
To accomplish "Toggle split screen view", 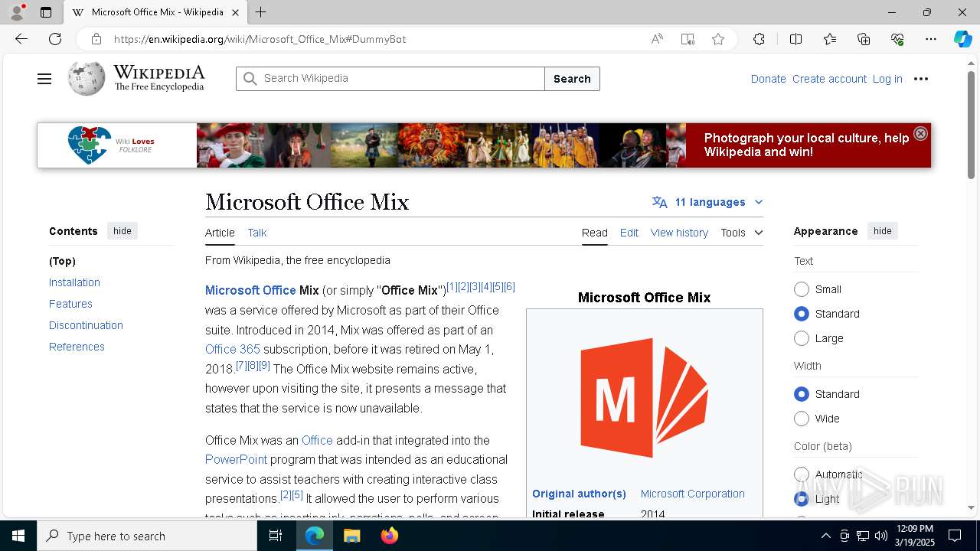I will click(x=795, y=39).
